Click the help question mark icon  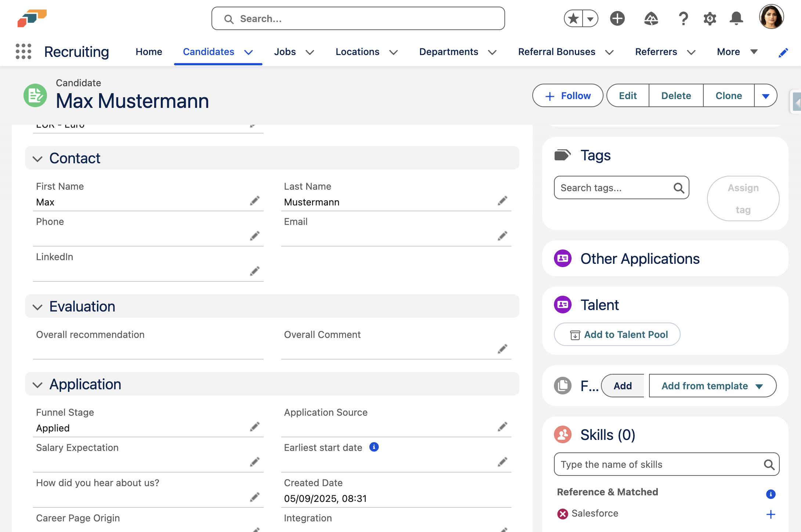[x=683, y=18]
